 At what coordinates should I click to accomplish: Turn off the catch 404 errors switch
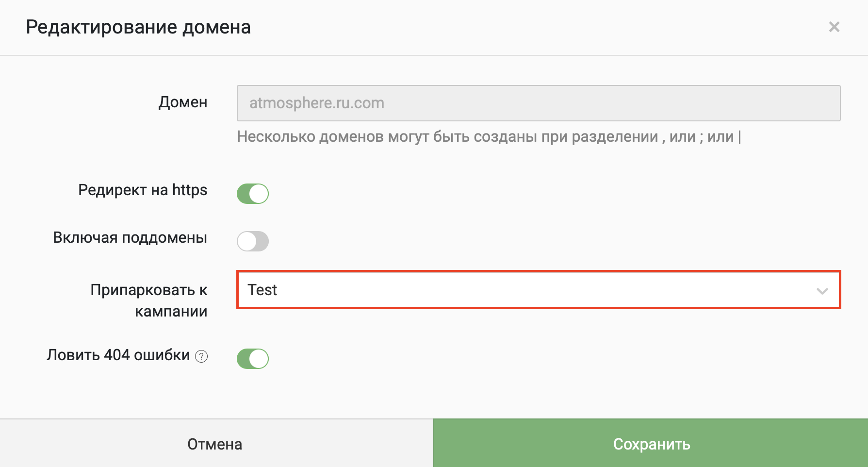[x=253, y=359]
